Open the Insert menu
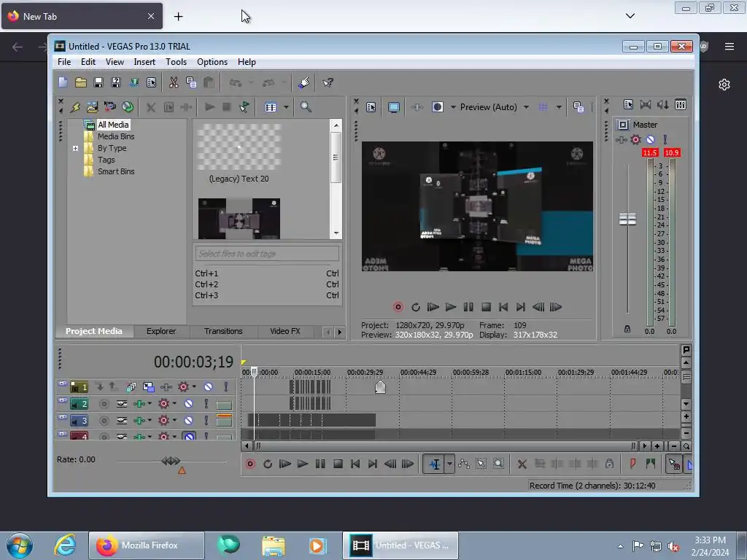Screen dimensions: 747x560 [144, 62]
